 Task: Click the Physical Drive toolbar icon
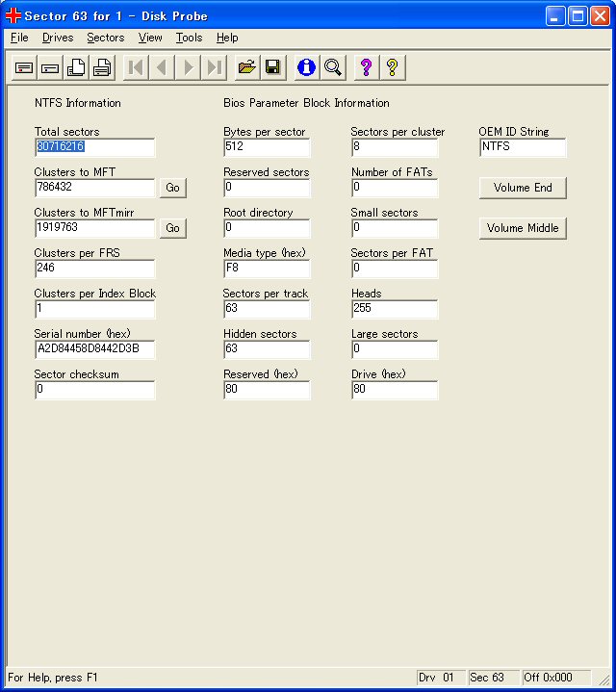24,68
